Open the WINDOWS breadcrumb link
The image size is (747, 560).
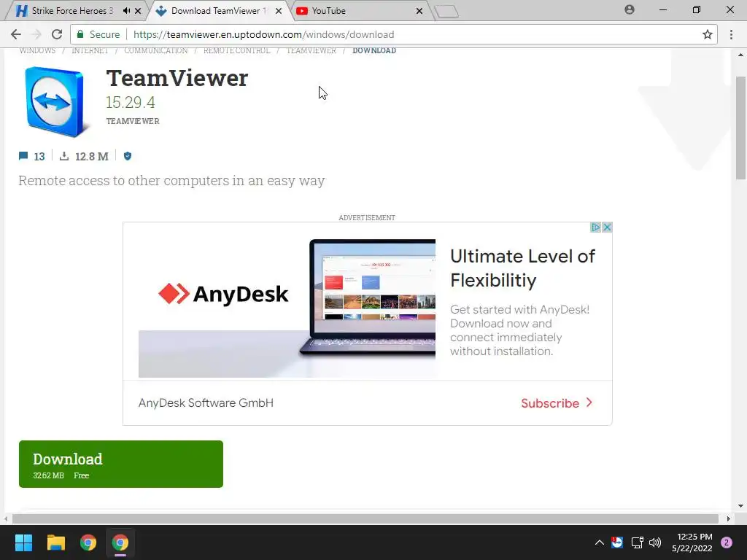(38, 50)
